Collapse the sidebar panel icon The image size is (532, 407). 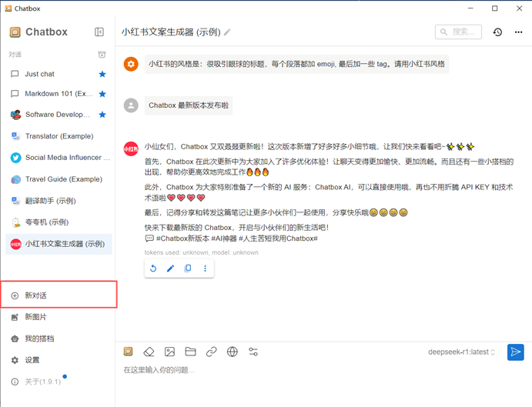[99, 32]
